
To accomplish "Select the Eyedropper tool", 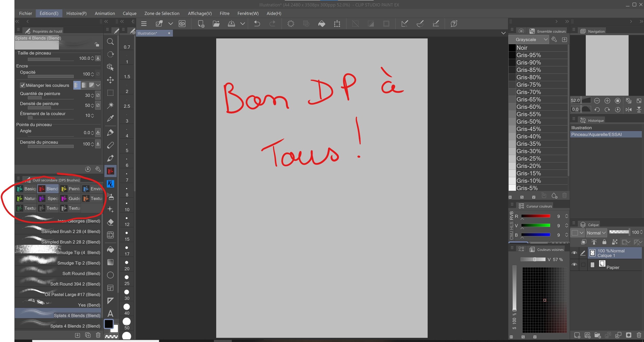I will coord(110,118).
